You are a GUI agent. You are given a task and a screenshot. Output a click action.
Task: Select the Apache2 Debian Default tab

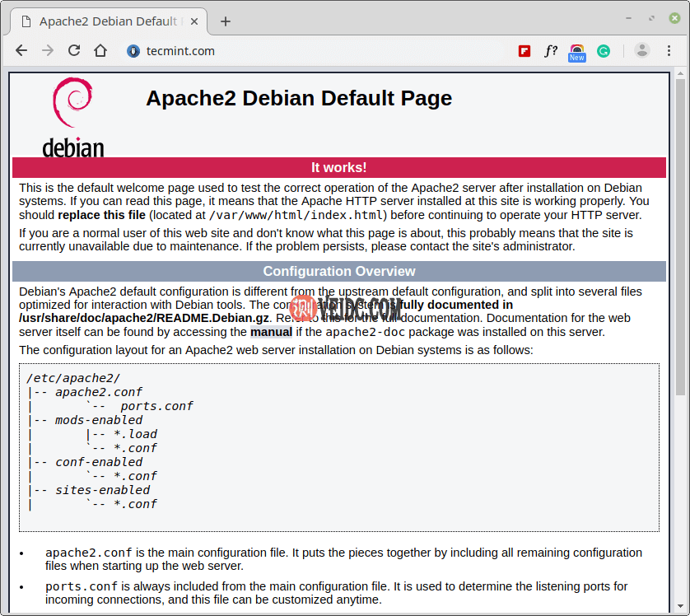point(107,21)
